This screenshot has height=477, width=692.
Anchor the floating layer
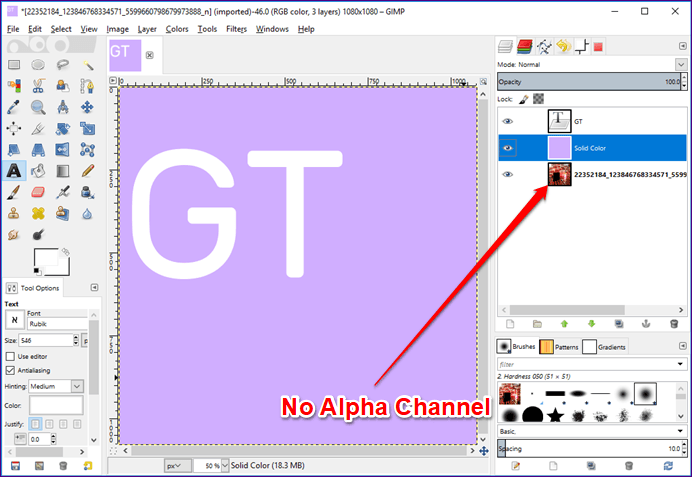[646, 324]
